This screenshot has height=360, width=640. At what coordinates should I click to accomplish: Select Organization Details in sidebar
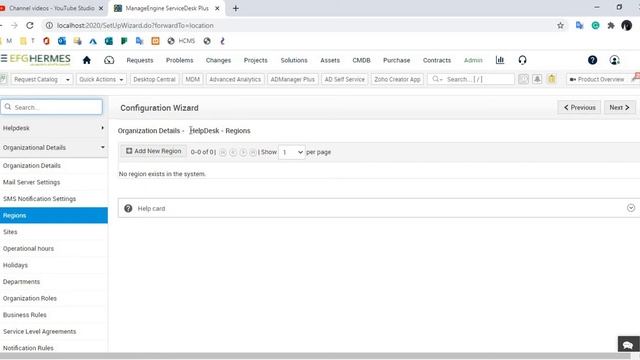coord(54,165)
